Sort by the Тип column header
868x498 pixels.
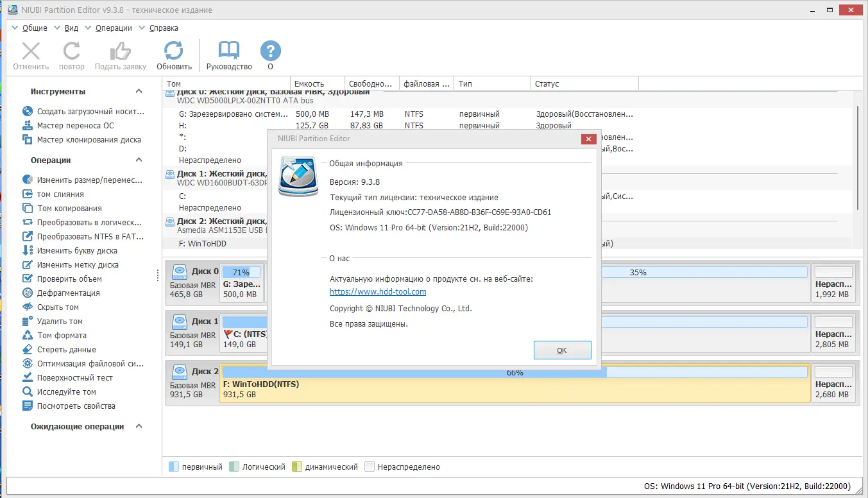(x=493, y=84)
